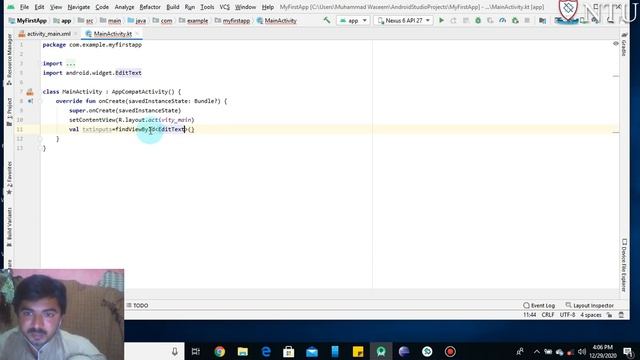640x360 pixels.
Task: Open the TODO tool window
Action: point(138,305)
